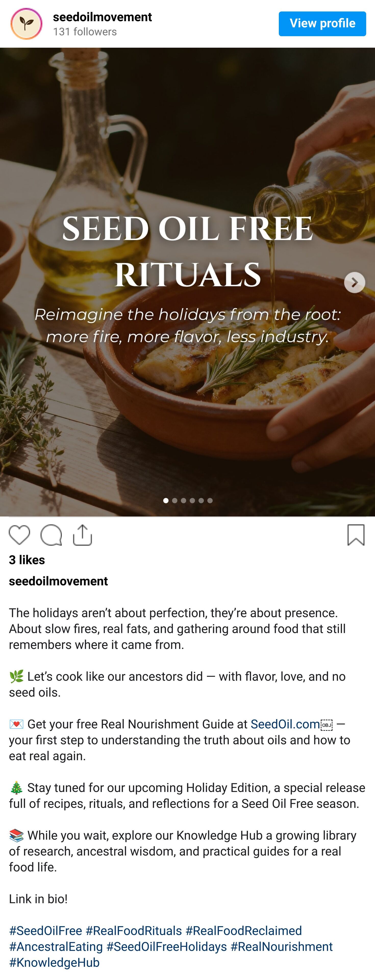Share the post using the share icon
This screenshot has height=980, width=375.
click(83, 535)
